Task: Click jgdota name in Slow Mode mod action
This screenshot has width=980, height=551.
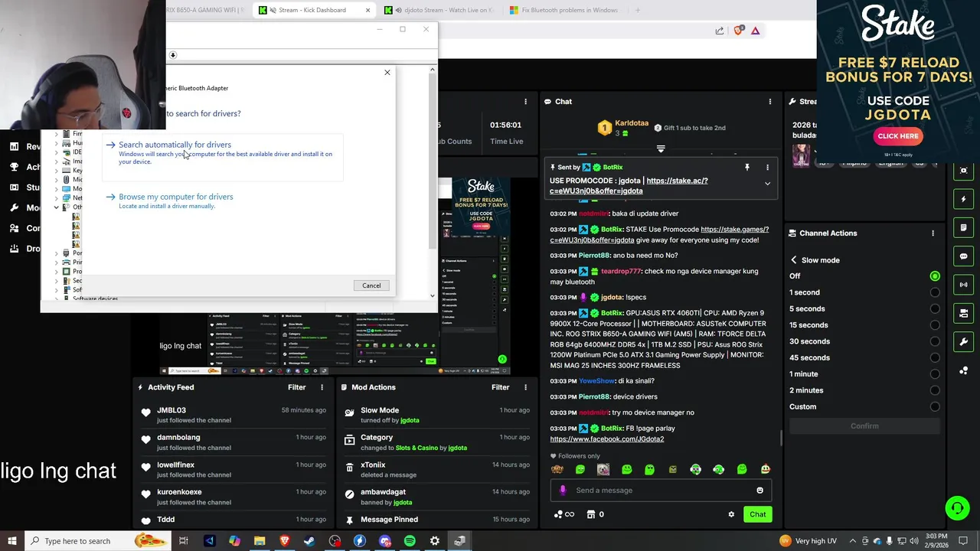Action: tap(410, 420)
